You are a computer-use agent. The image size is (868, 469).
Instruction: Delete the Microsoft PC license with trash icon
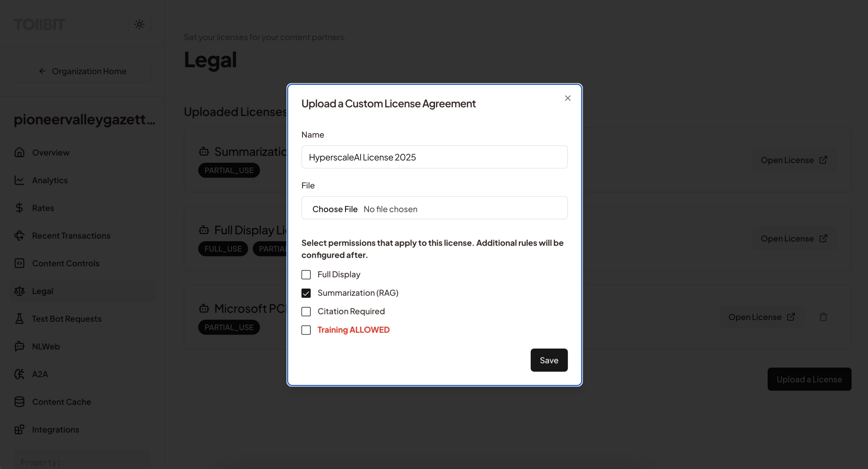tap(824, 317)
